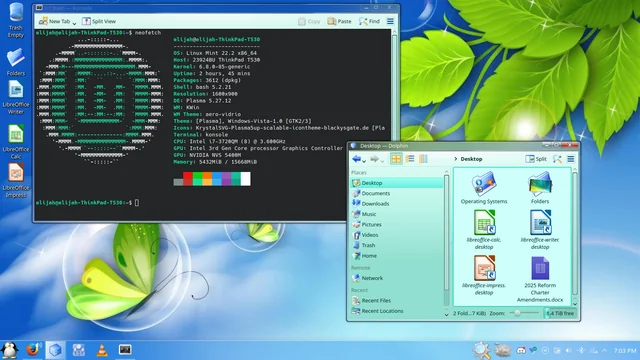Click the 1.4 TiB free space bar
Screen dimensions: 640x360
(x=560, y=313)
